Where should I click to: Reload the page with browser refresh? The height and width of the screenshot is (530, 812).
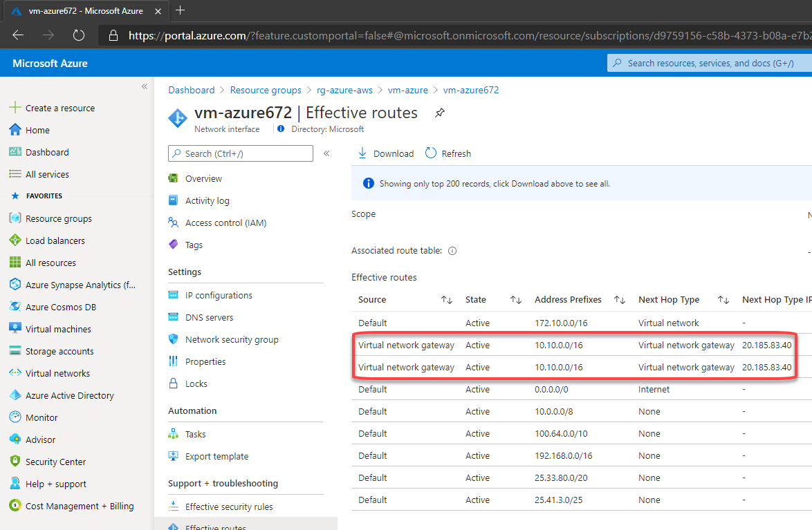(79, 35)
